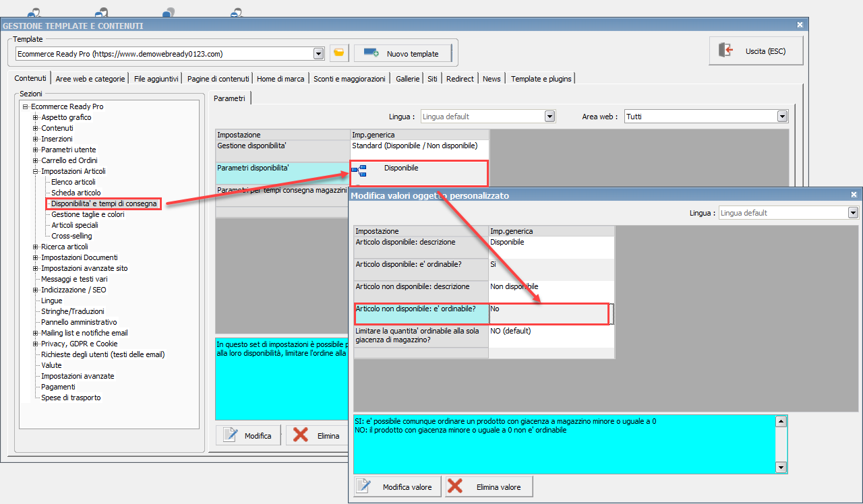Select Stringhe/Traduzioni tree item

click(x=73, y=311)
